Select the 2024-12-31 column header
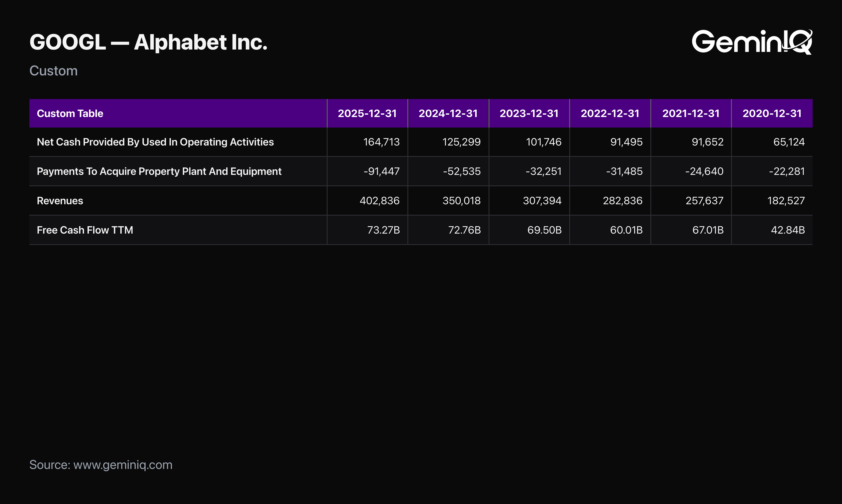842x504 pixels. coord(448,113)
